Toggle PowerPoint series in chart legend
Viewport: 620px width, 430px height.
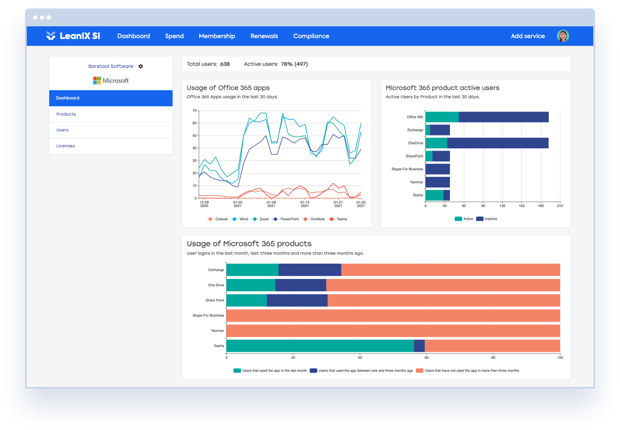286,219
